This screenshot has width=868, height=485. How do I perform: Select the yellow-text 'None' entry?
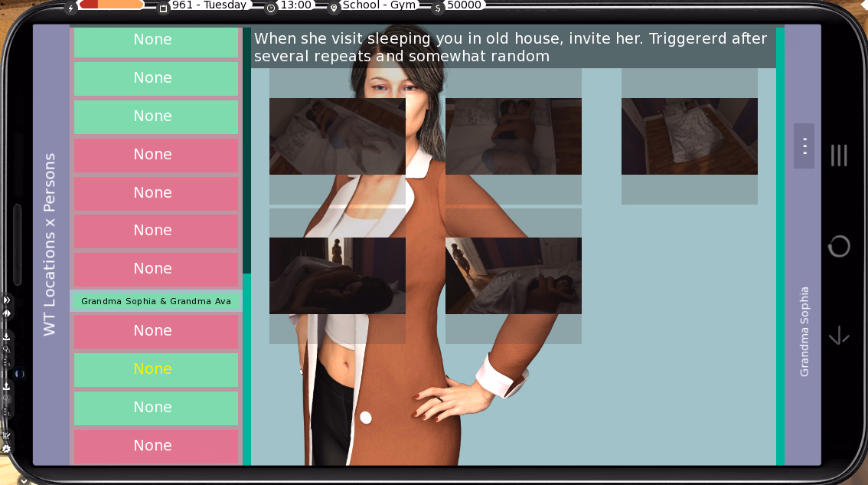click(156, 370)
